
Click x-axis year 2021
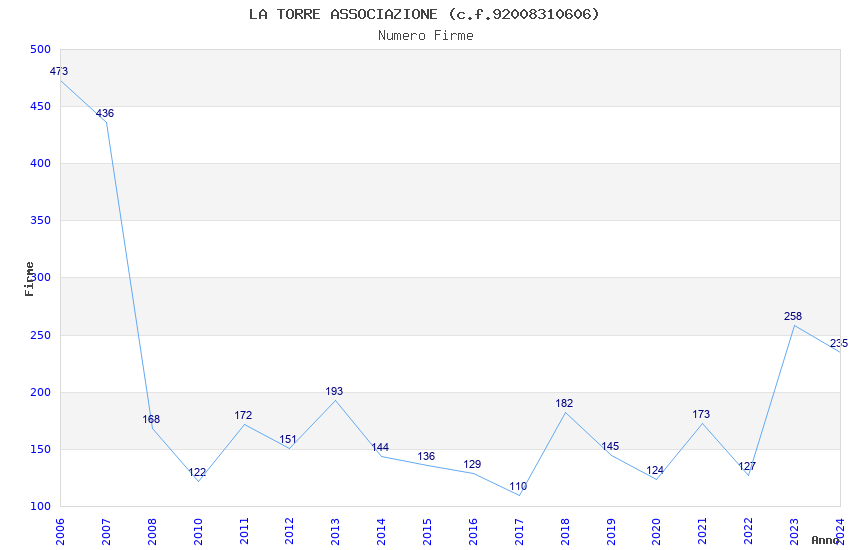coord(702,531)
